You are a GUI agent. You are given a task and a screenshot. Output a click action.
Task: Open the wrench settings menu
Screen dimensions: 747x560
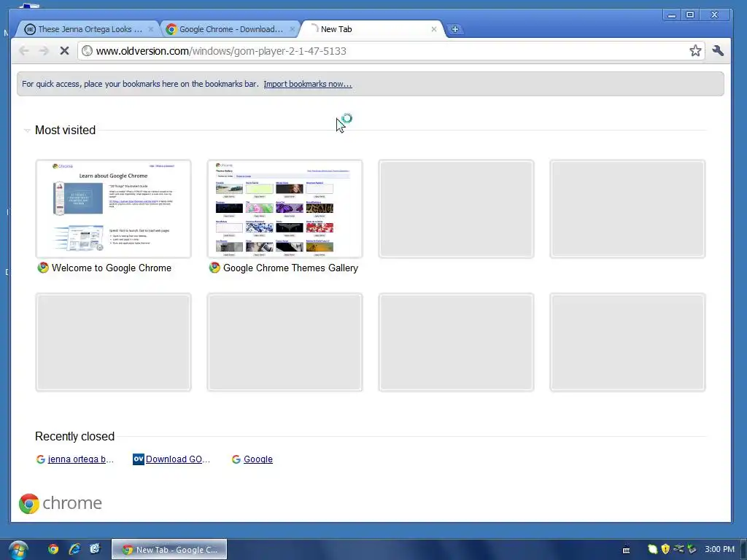(718, 50)
